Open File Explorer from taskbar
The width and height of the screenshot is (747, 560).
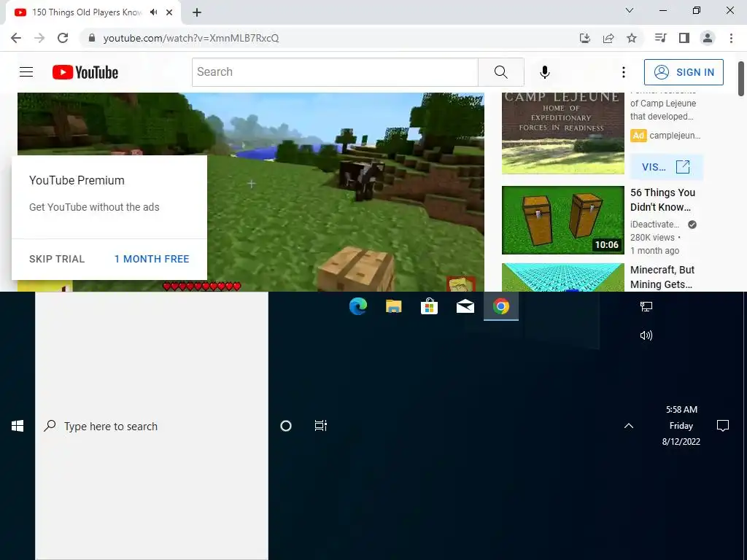pyautogui.click(x=393, y=306)
